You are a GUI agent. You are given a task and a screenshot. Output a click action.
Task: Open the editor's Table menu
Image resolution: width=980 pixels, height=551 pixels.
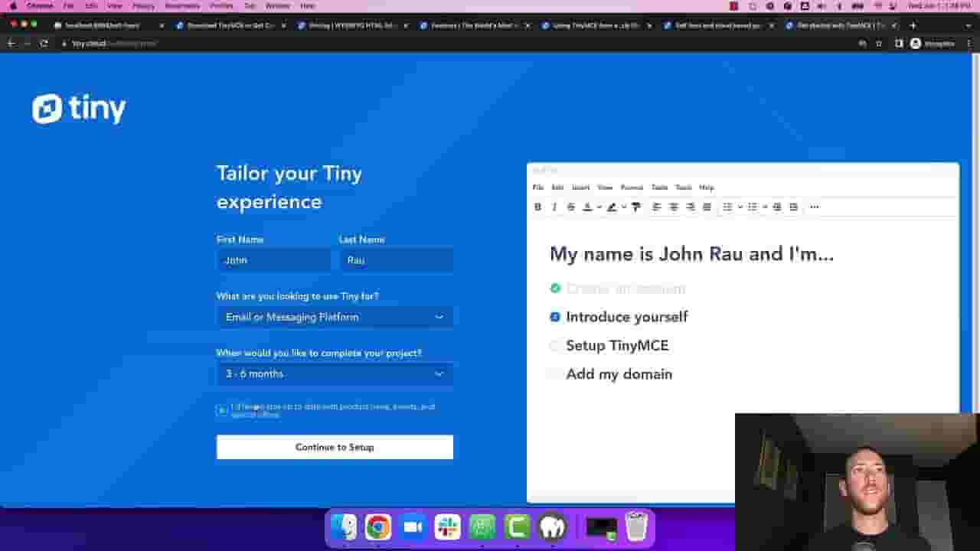click(659, 187)
